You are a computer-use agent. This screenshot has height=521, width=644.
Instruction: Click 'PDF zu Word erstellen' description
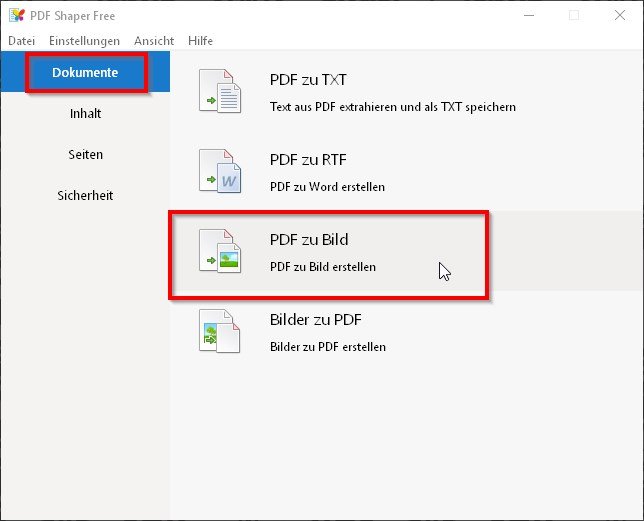(327, 186)
